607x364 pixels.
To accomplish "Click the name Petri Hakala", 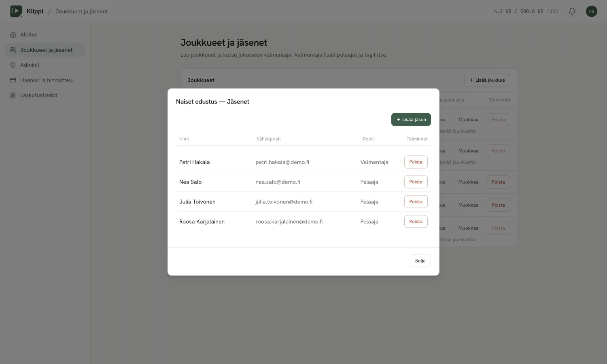I will [195, 162].
